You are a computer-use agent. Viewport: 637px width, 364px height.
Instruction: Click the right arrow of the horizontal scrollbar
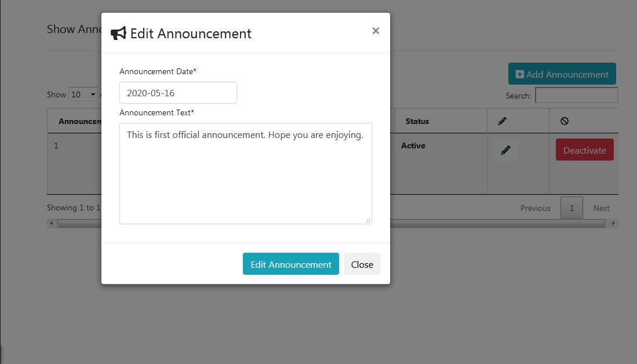(613, 223)
